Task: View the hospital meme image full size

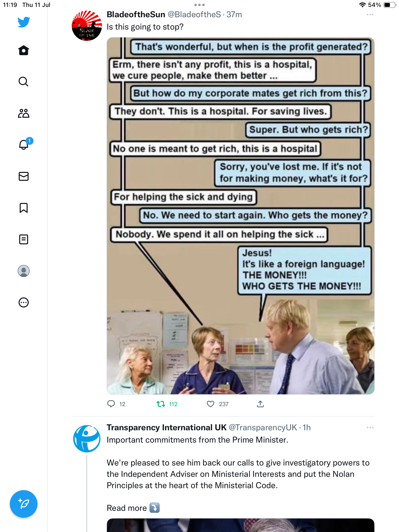Action: click(241, 216)
